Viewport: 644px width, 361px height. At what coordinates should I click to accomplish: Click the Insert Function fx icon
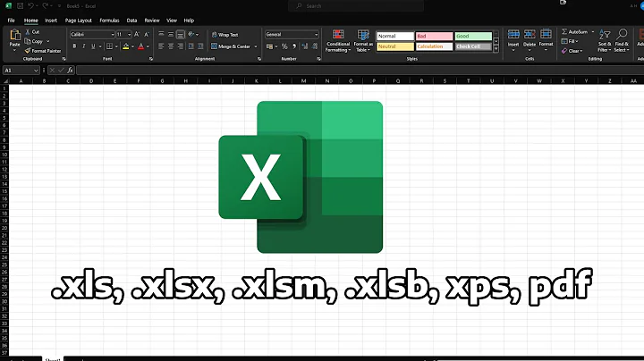pyautogui.click(x=71, y=71)
